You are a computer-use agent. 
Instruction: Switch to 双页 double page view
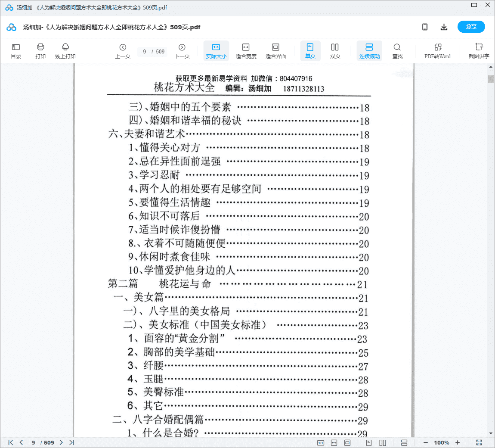point(335,51)
